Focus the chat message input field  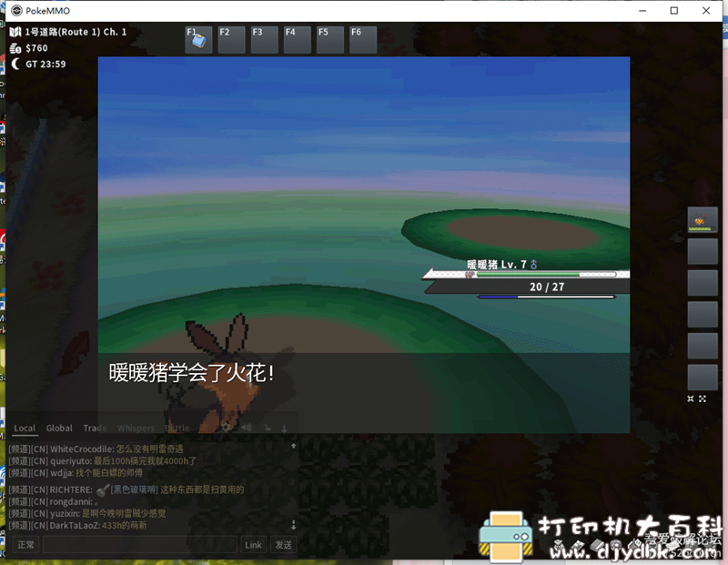tap(140, 545)
